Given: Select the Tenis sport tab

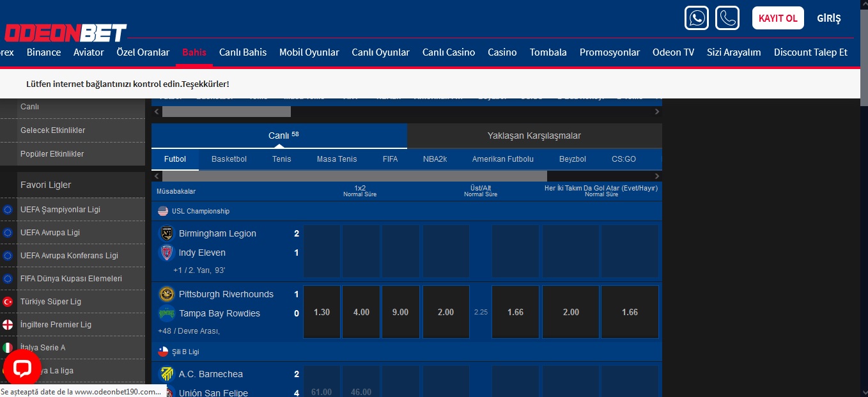Looking at the screenshot, I should pos(281,159).
